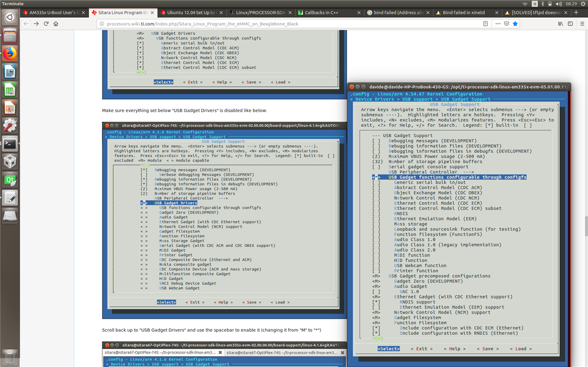The width and height of the screenshot is (588, 367).
Task: Click Select button in terminal menuconfig
Action: (389, 349)
